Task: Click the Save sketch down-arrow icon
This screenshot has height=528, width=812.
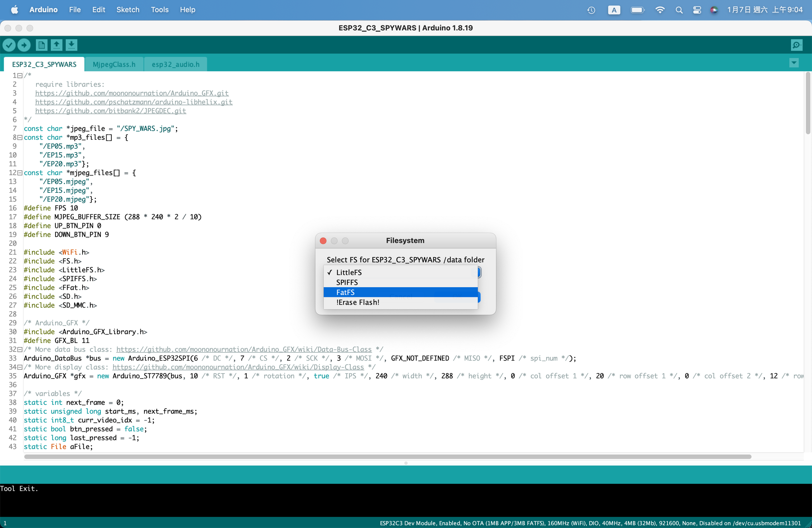Action: coord(71,45)
